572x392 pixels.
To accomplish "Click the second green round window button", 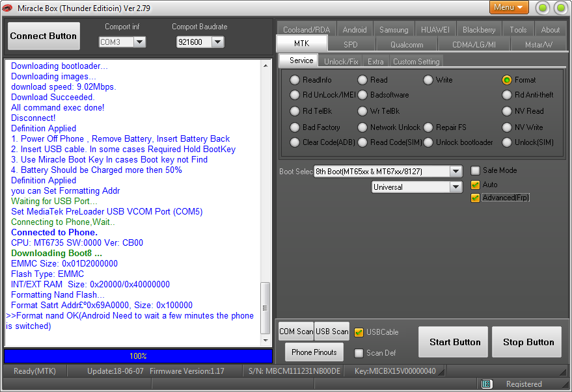I will click(561, 8).
